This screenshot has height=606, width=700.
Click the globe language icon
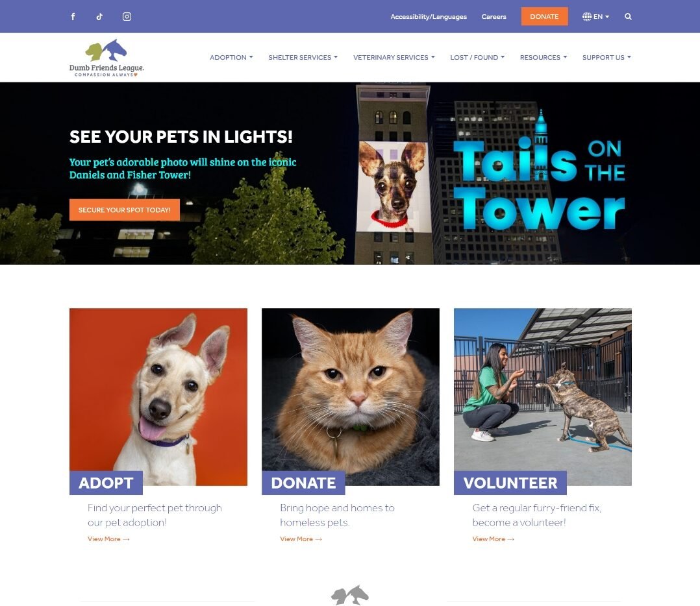tap(586, 16)
